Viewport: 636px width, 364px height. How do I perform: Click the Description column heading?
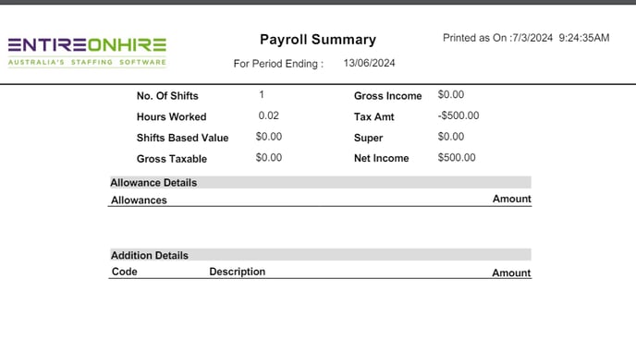coord(238,272)
